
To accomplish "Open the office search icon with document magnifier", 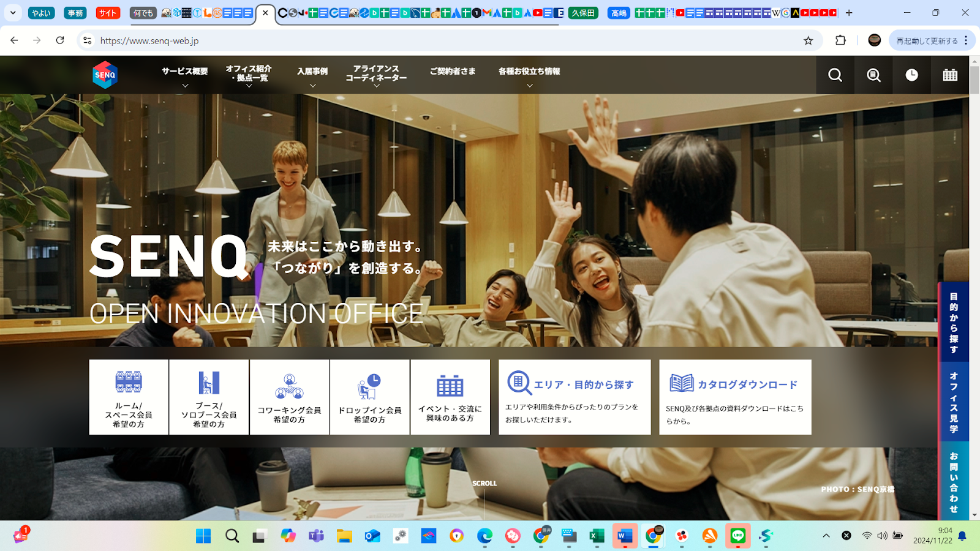I will [x=873, y=75].
